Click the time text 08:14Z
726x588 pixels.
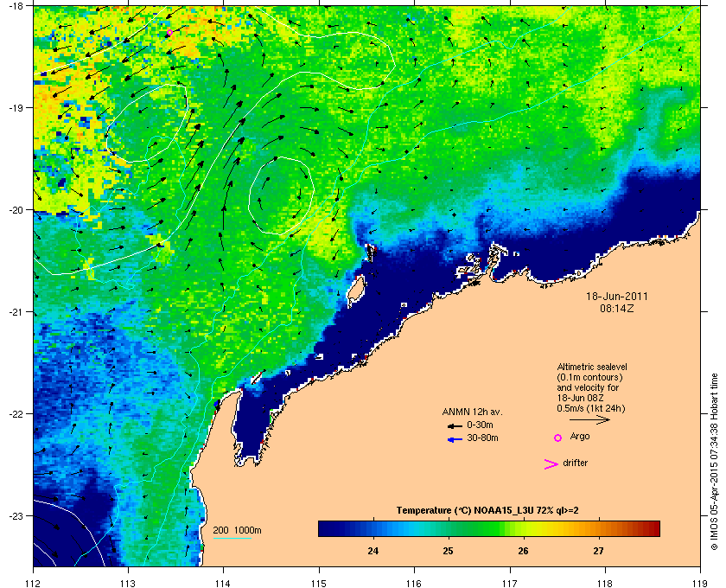click(617, 308)
